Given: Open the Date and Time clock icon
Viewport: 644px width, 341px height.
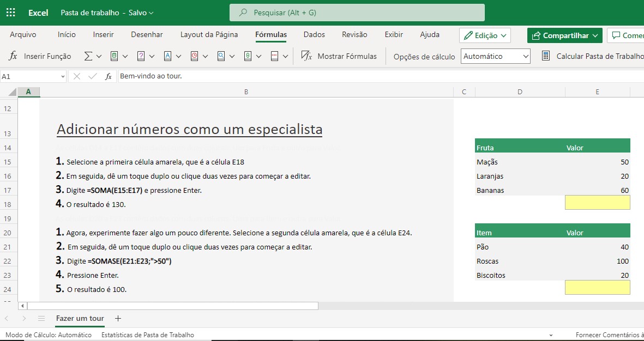Looking at the screenshot, I should (195, 56).
